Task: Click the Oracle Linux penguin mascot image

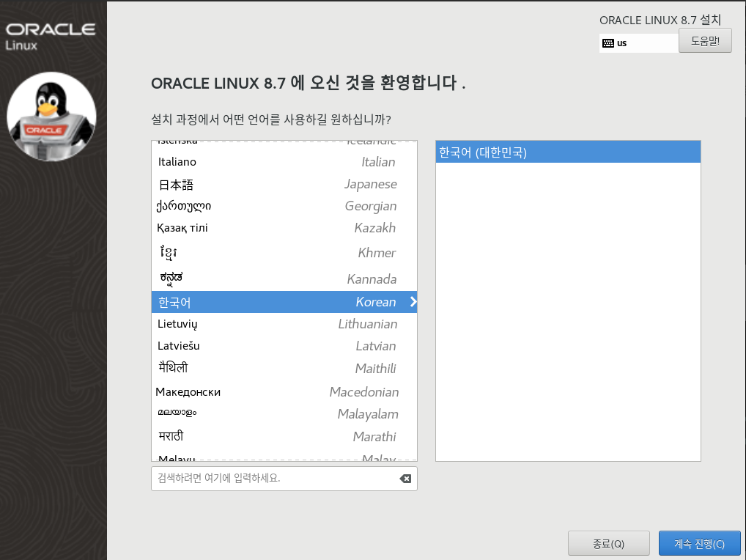Action: click(51, 117)
